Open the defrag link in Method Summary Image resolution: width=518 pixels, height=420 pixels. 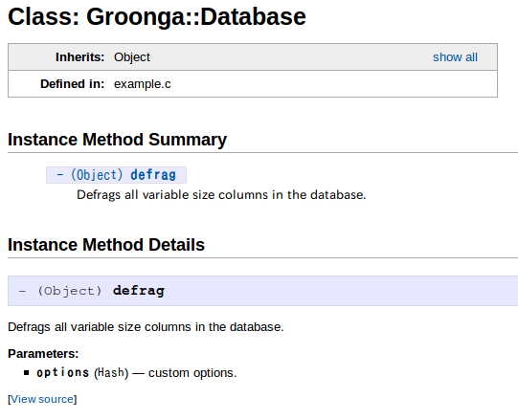click(x=153, y=175)
